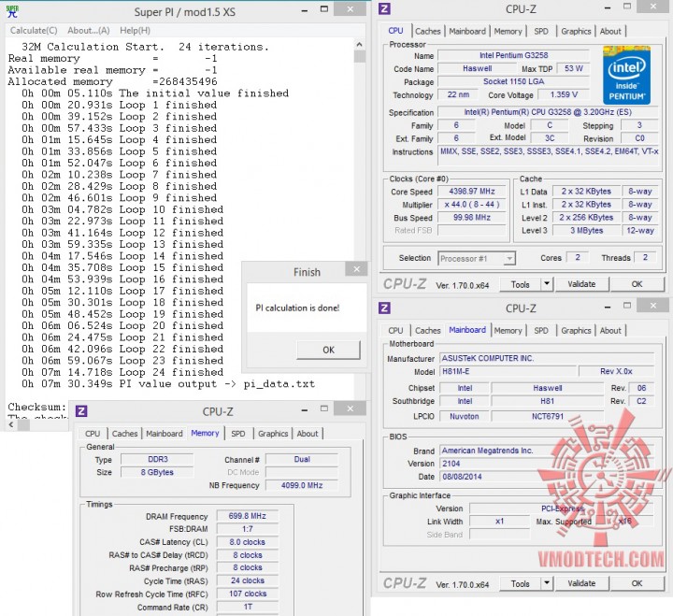Click the motherboard model H81M-E field
Screen dimensions: 673x616
[x=508, y=371]
